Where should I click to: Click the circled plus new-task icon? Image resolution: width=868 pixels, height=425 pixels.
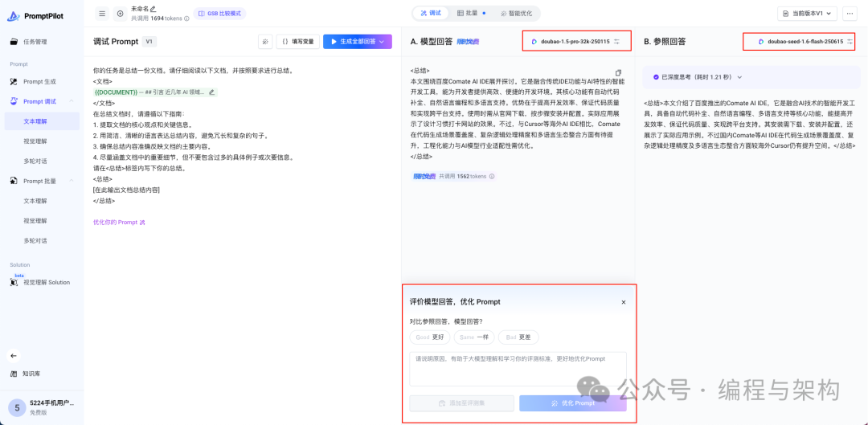120,14
